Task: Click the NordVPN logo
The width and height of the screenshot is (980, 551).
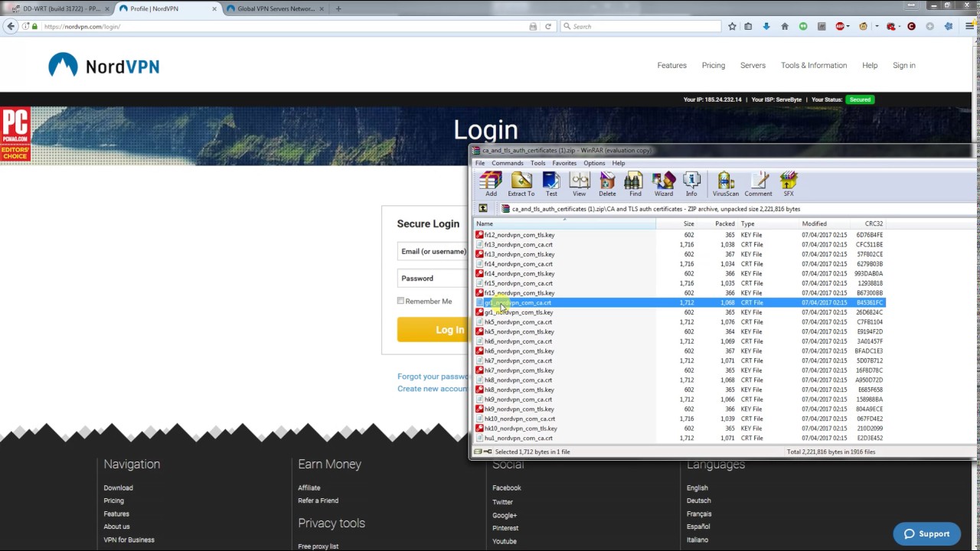Action: coord(104,66)
